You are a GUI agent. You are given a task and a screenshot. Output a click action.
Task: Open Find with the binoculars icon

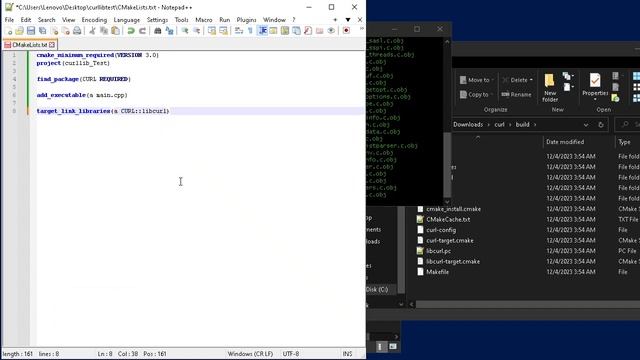pyautogui.click(x=158, y=31)
